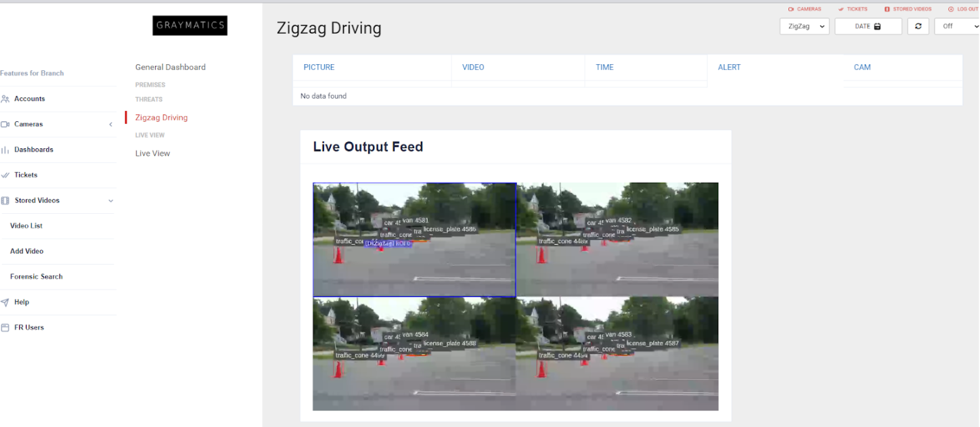Click the Dashboards bar chart icon
The width and height of the screenshot is (980, 427).
[5, 150]
